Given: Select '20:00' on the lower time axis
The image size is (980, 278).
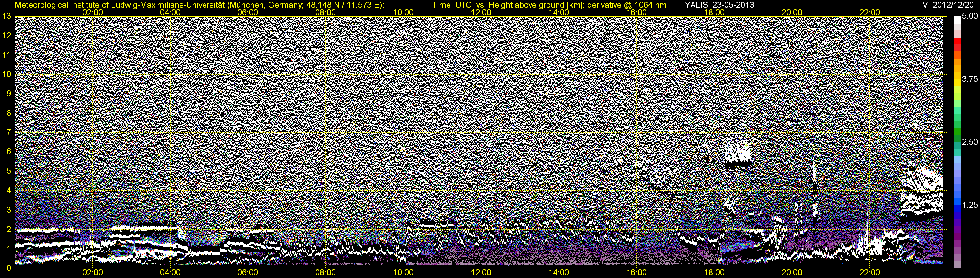Looking at the screenshot, I should (792, 273).
